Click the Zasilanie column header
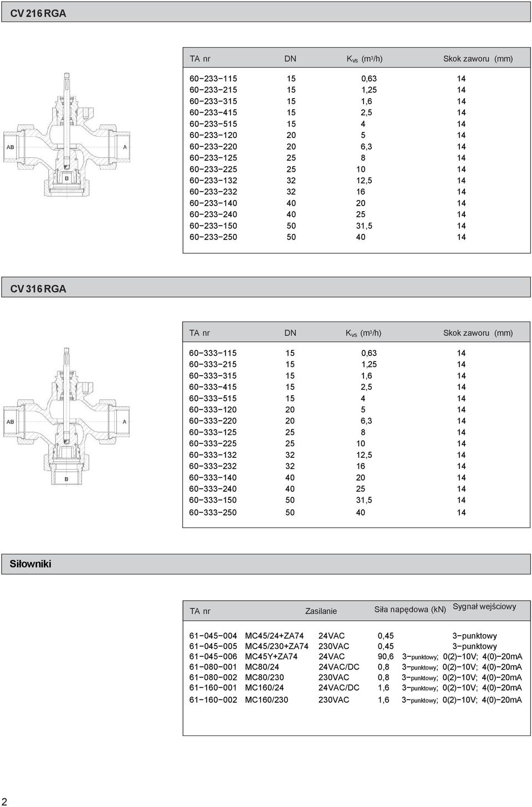The width and height of the screenshot is (532, 807). [x=321, y=611]
